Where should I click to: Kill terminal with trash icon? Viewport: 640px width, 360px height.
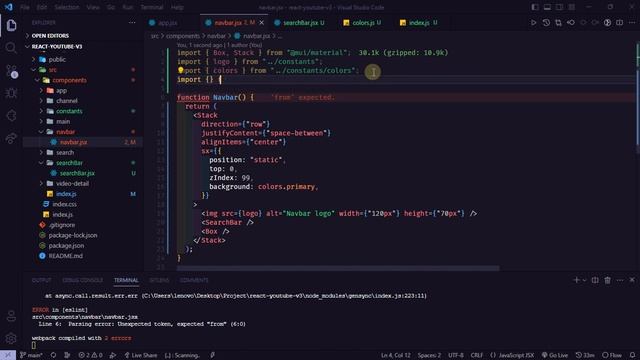608,280
